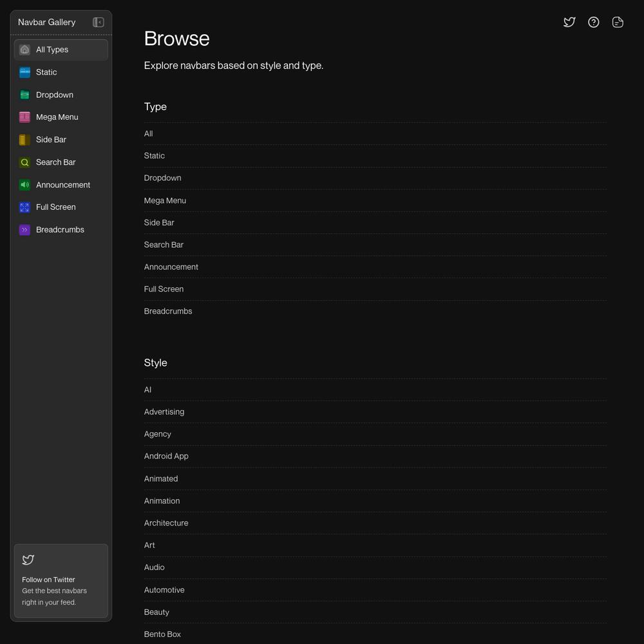Click the pink Mega Menu icon in sidebar
644x644 pixels.
24,117
